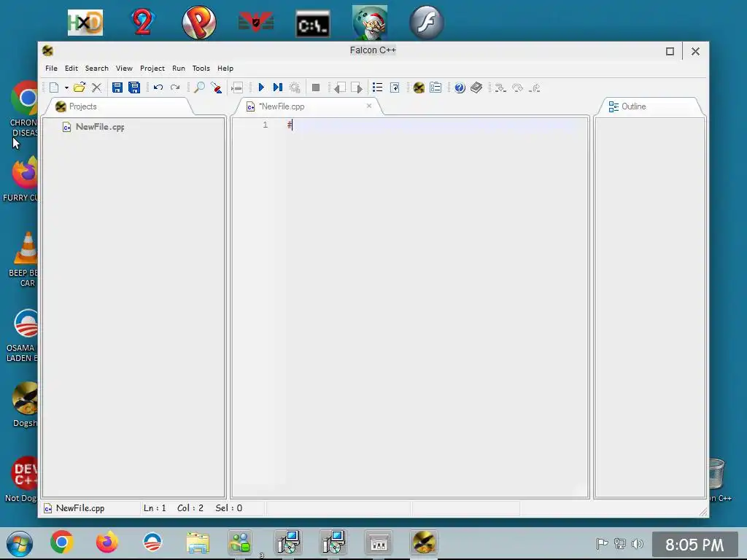
Task: Open the View menu
Action: point(124,68)
